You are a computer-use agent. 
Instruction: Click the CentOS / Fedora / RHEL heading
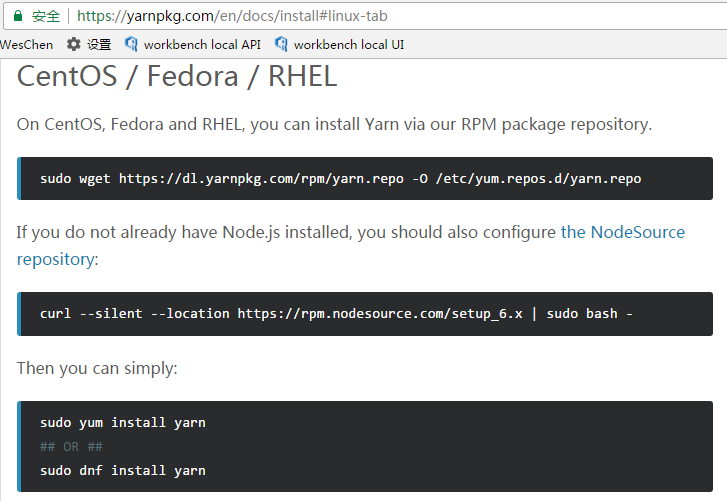pyautogui.click(x=177, y=76)
